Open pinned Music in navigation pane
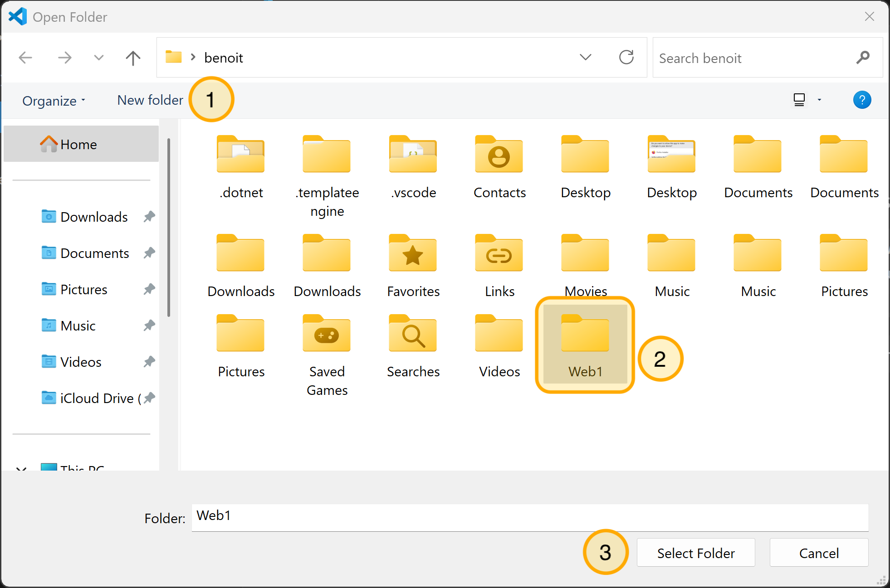Screen dimensions: 890x588 pos(68,326)
